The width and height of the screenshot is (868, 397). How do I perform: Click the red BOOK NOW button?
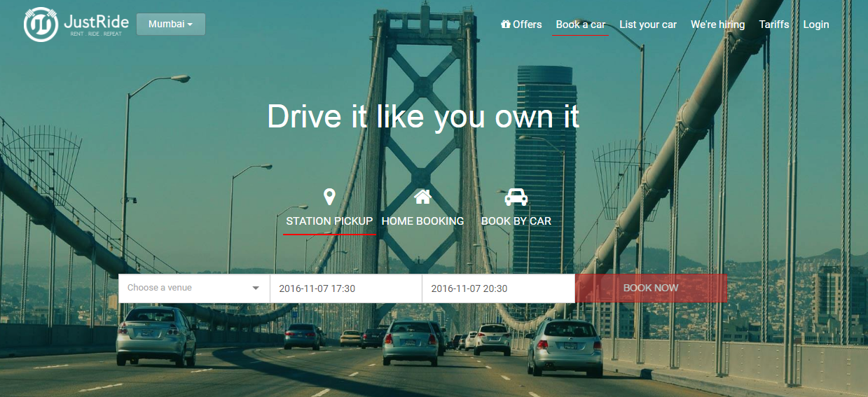click(x=651, y=288)
